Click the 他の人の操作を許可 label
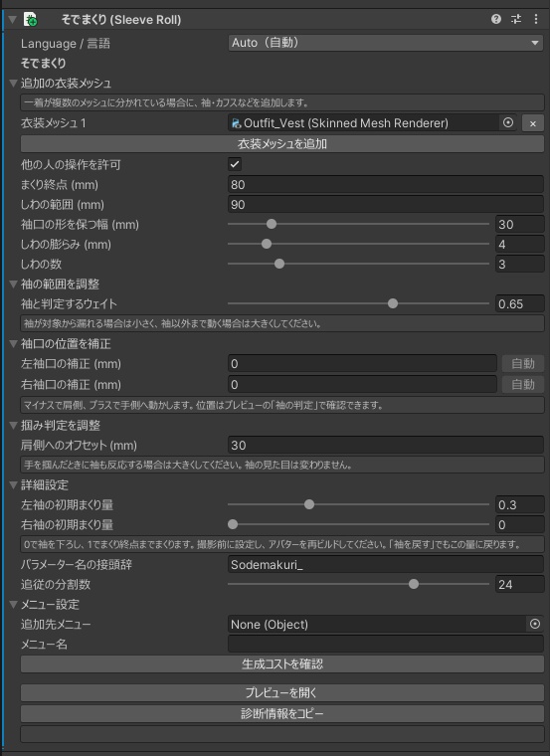Viewport: 550px width, 756px height. (x=71, y=164)
